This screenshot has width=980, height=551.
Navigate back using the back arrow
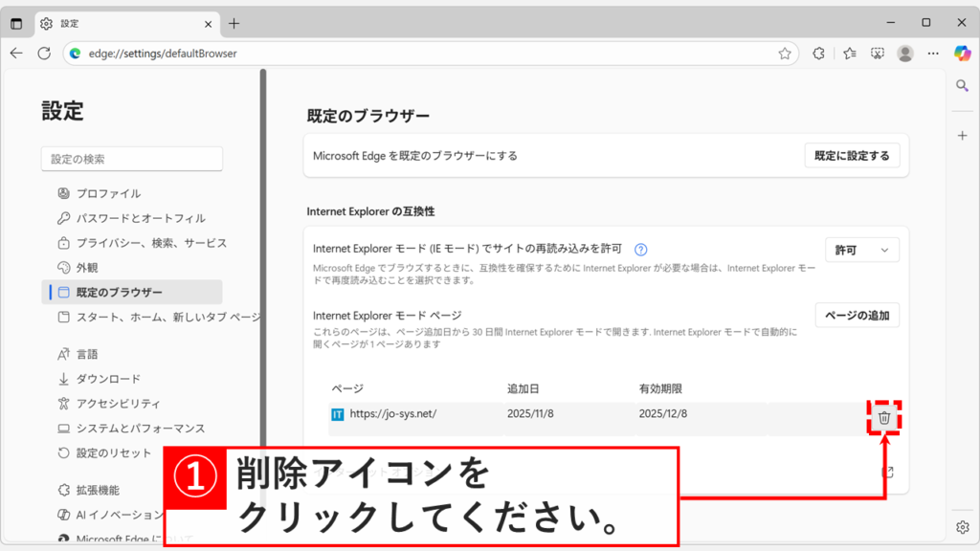[15, 53]
